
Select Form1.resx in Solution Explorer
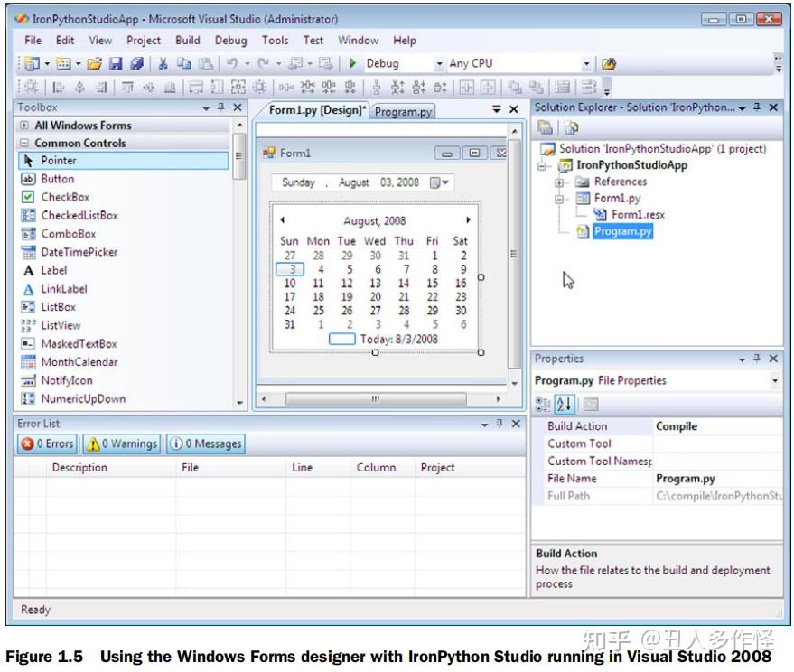638,215
